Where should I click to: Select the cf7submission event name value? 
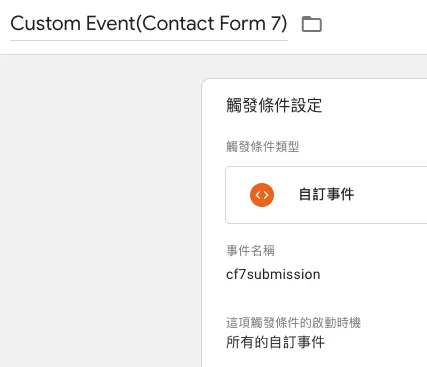pyautogui.click(x=273, y=274)
